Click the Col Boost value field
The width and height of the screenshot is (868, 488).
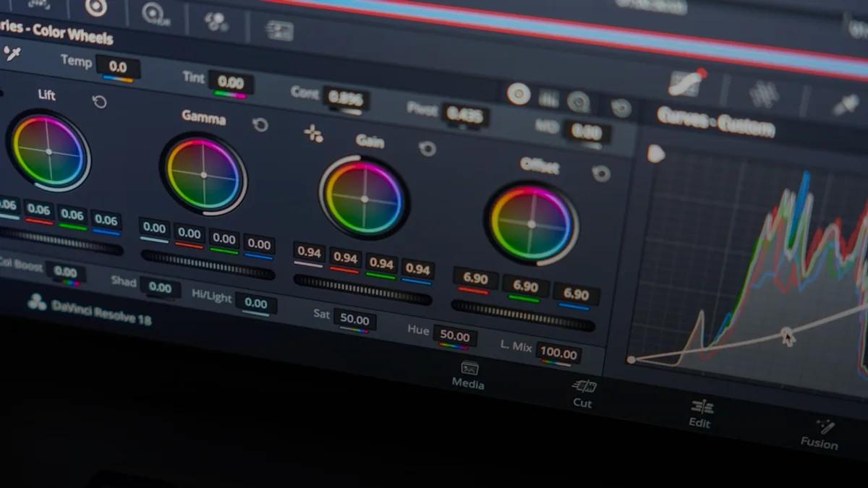pyautogui.click(x=65, y=272)
